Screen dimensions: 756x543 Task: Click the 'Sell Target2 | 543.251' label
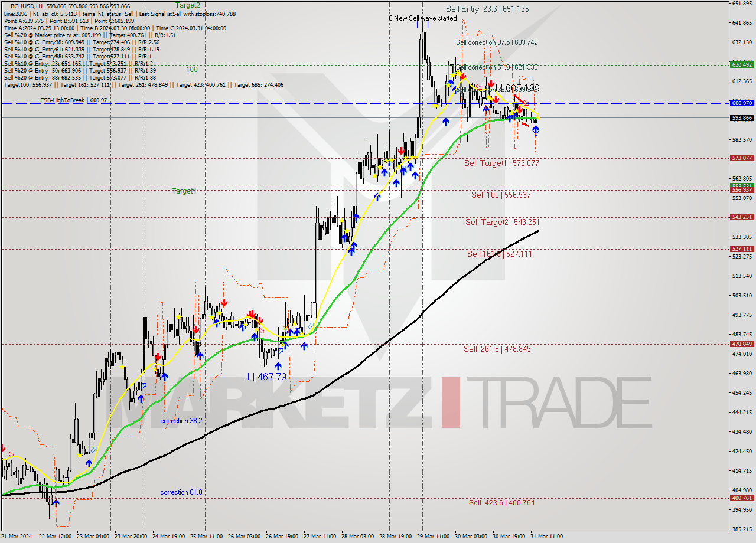pyautogui.click(x=502, y=222)
